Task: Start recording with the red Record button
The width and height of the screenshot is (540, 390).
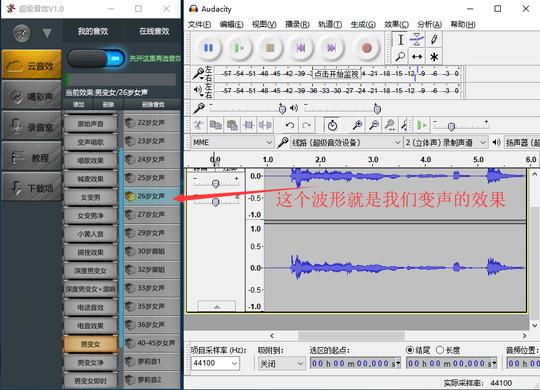Action: point(367,48)
